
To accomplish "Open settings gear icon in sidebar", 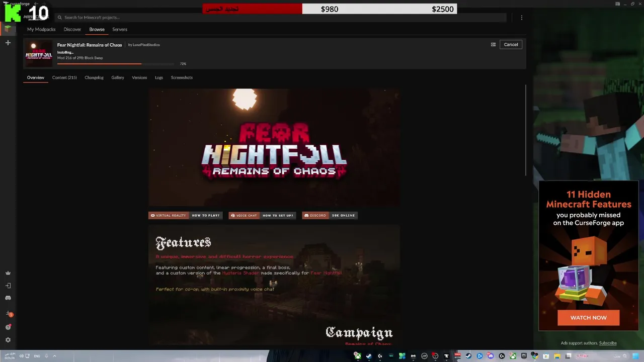I will (8, 340).
